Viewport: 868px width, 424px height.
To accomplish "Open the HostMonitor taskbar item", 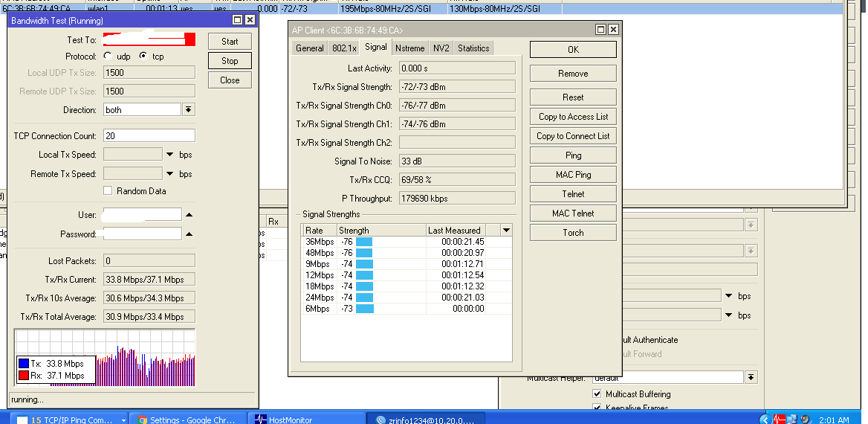I will pos(307,420).
